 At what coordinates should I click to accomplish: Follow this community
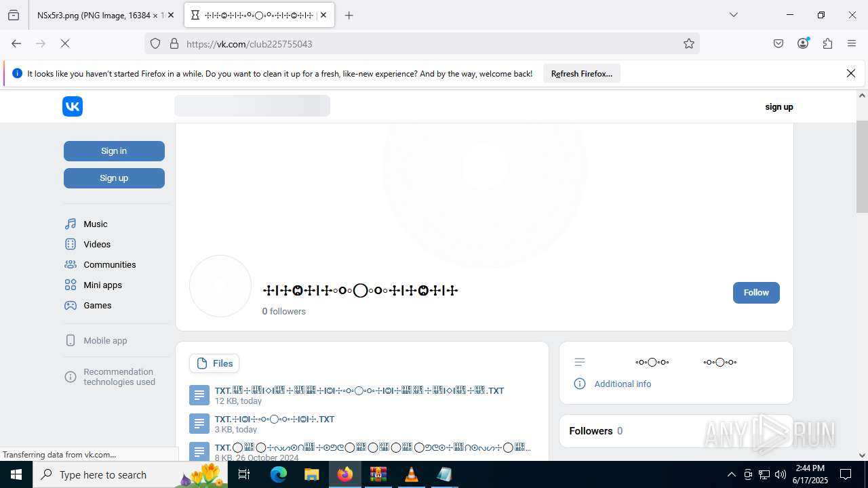756,293
